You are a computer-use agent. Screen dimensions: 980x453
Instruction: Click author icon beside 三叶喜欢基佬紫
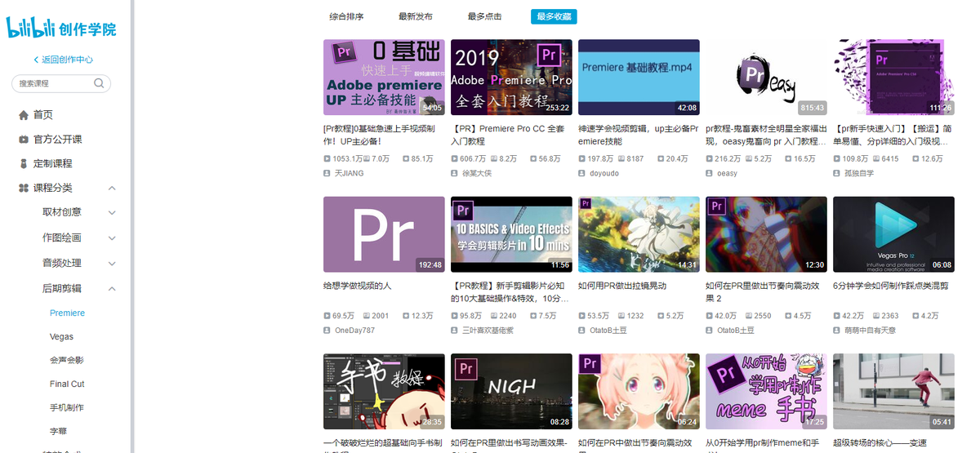coord(455,331)
